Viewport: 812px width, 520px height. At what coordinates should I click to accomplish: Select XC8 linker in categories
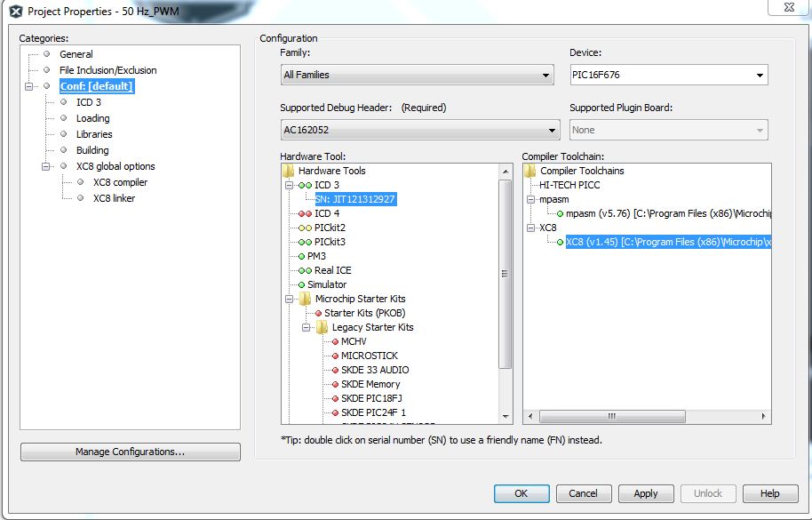point(114,198)
